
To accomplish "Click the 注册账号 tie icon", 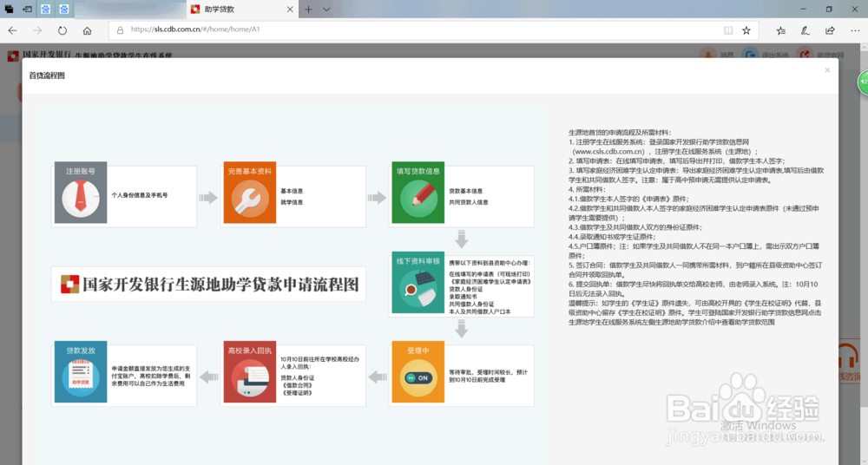I will (x=81, y=198).
